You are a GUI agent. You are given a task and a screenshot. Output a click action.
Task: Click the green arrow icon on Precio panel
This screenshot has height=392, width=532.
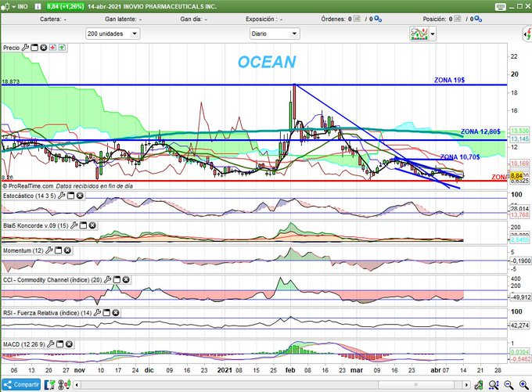62,48
